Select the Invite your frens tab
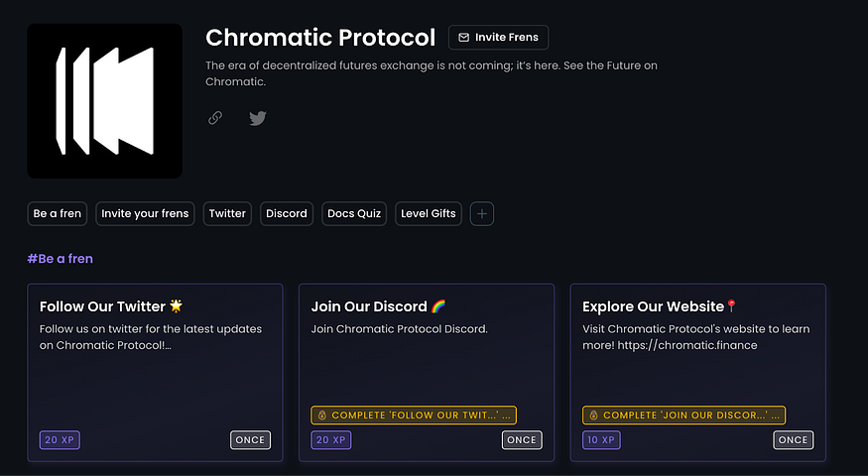 tap(145, 213)
